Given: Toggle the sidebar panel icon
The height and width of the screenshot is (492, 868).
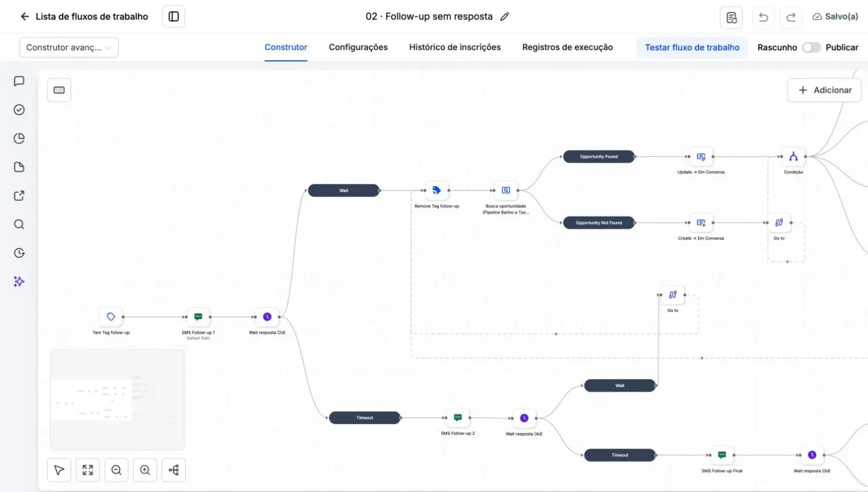Looking at the screenshot, I should [174, 16].
